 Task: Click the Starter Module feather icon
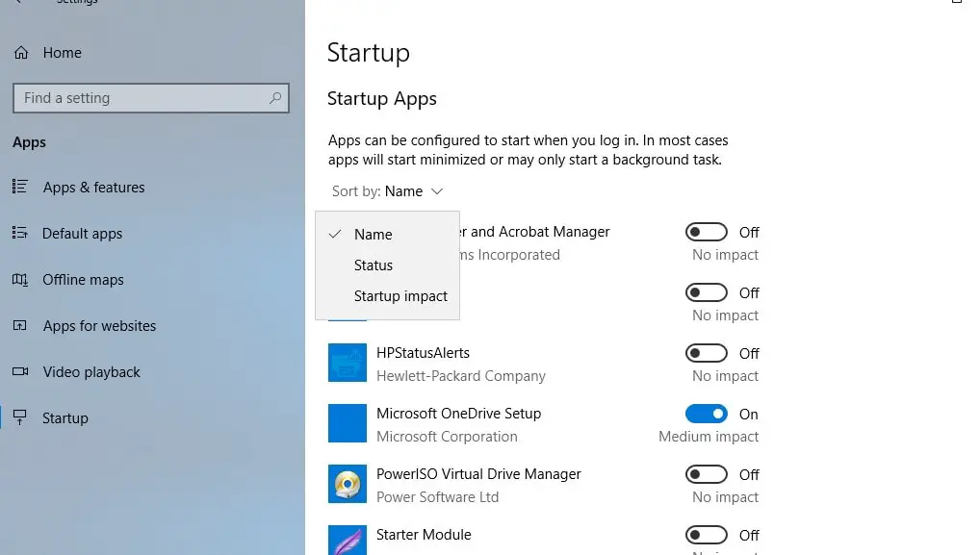click(x=348, y=540)
